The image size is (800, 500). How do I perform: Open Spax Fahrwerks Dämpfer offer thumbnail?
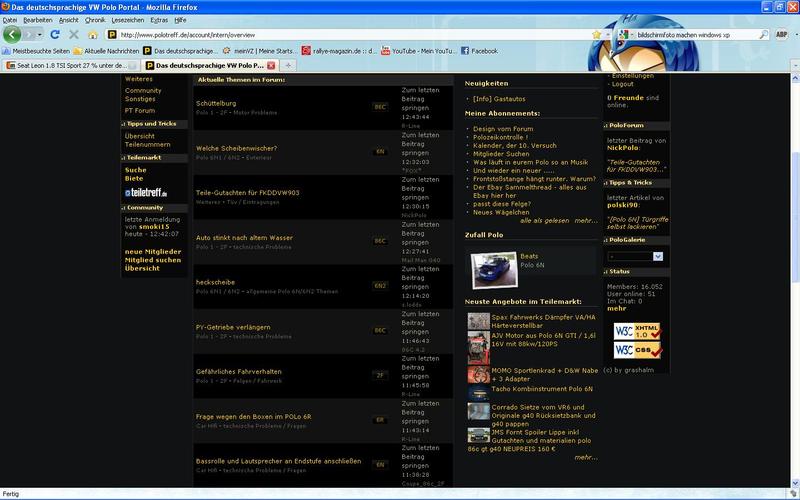(479, 321)
